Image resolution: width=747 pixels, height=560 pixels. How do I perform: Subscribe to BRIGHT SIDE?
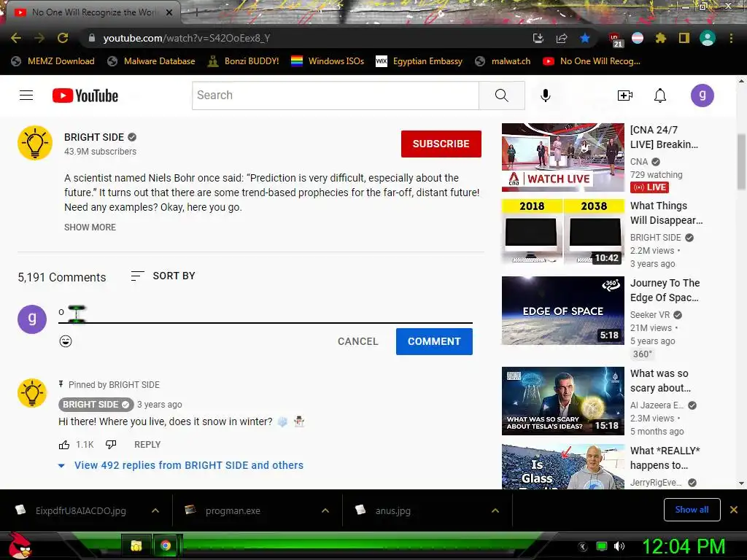[441, 144]
